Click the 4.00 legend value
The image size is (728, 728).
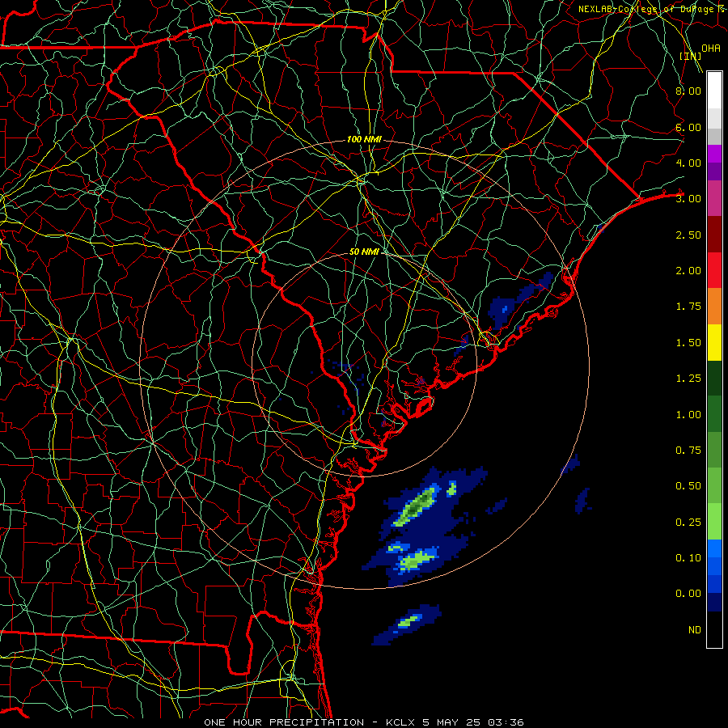(x=688, y=163)
